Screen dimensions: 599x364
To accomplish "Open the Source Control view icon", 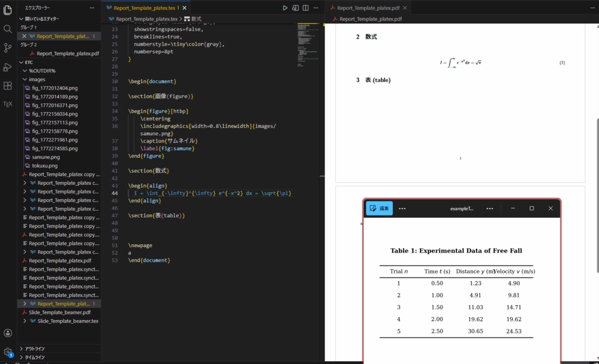I will click(8, 48).
